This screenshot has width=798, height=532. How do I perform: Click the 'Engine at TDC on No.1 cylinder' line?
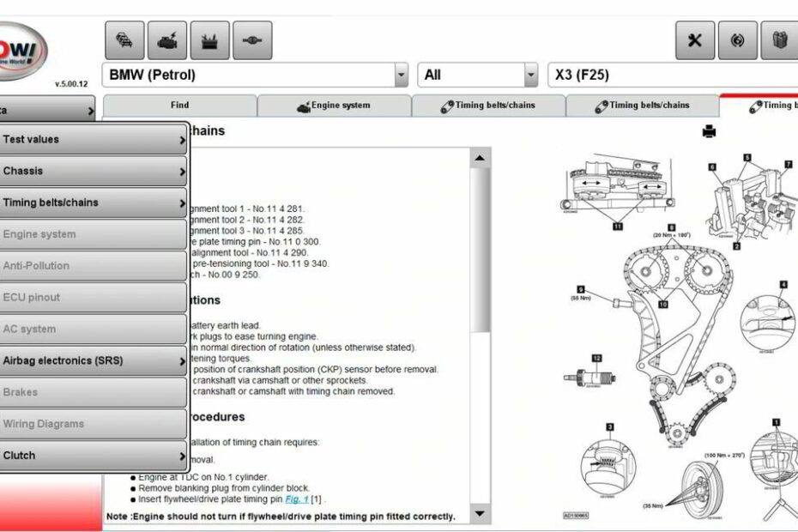[x=203, y=478]
